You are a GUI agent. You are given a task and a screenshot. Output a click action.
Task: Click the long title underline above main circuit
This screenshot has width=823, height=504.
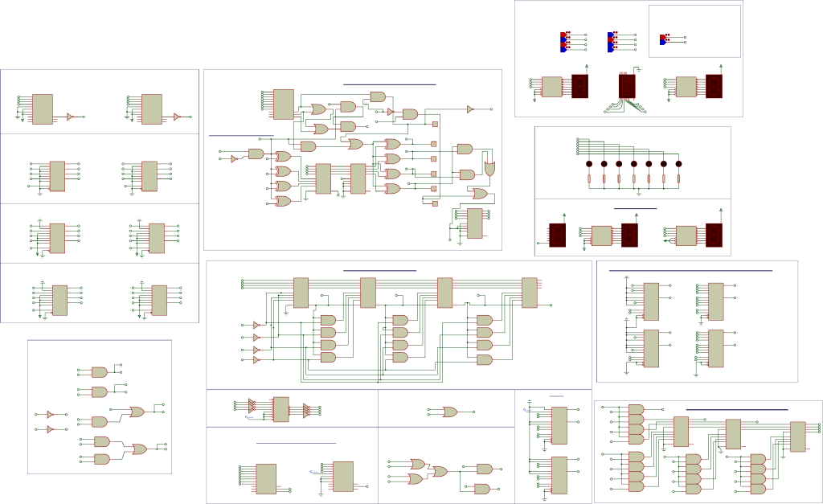pyautogui.click(x=389, y=84)
